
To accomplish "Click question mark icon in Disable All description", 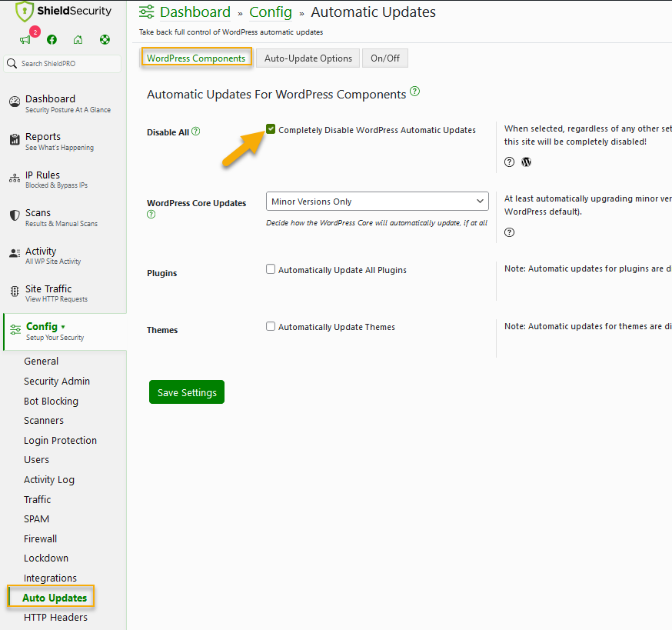I will coord(509,162).
